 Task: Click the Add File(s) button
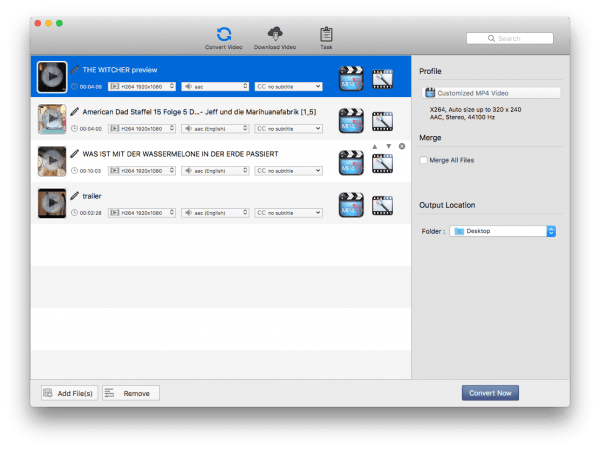click(69, 393)
